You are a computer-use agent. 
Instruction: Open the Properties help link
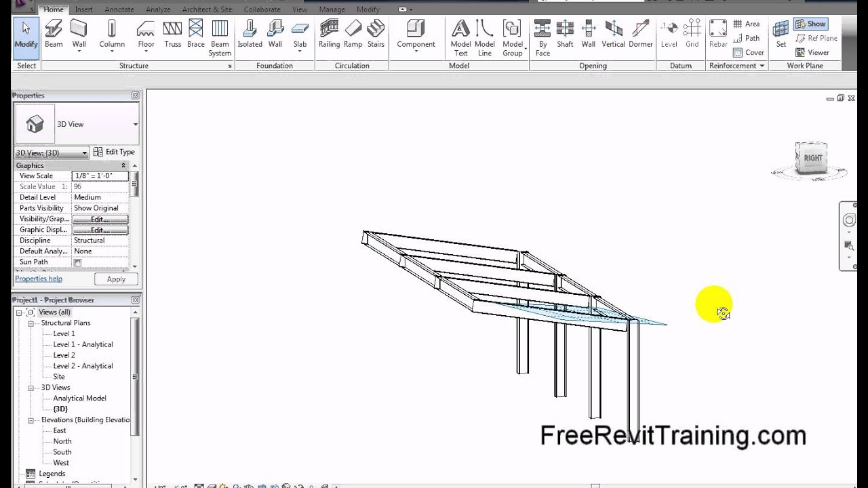point(39,279)
